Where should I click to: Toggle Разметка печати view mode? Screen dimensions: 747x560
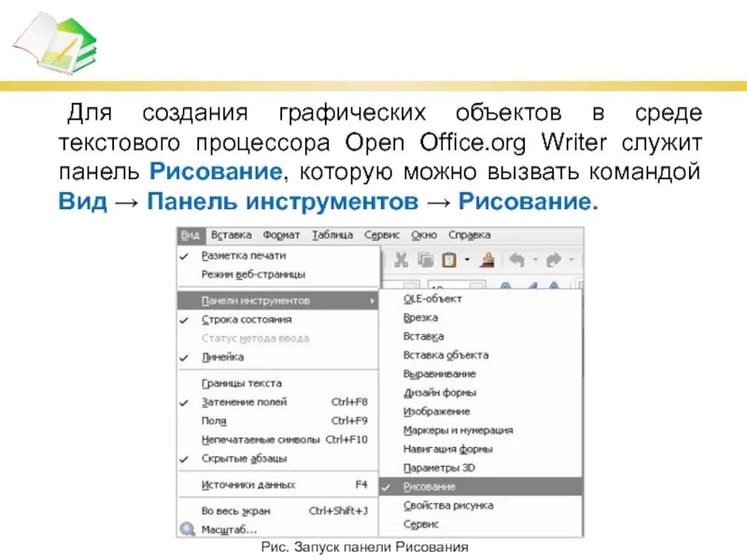click(x=278, y=256)
